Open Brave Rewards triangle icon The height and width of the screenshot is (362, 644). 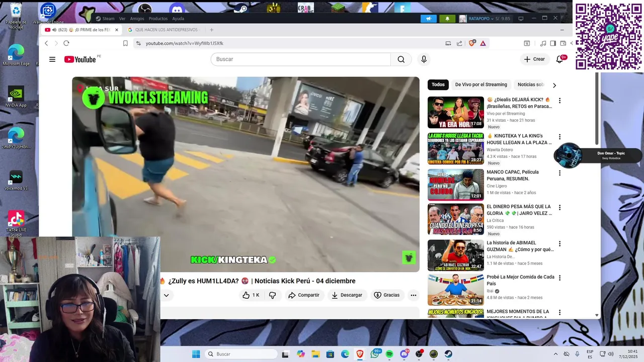[x=483, y=43]
